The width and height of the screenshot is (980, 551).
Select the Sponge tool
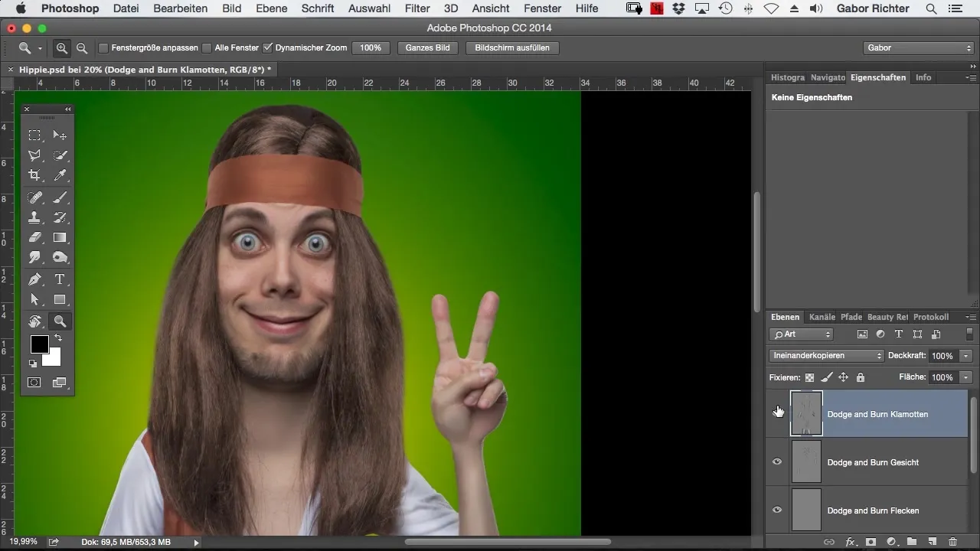click(x=60, y=258)
